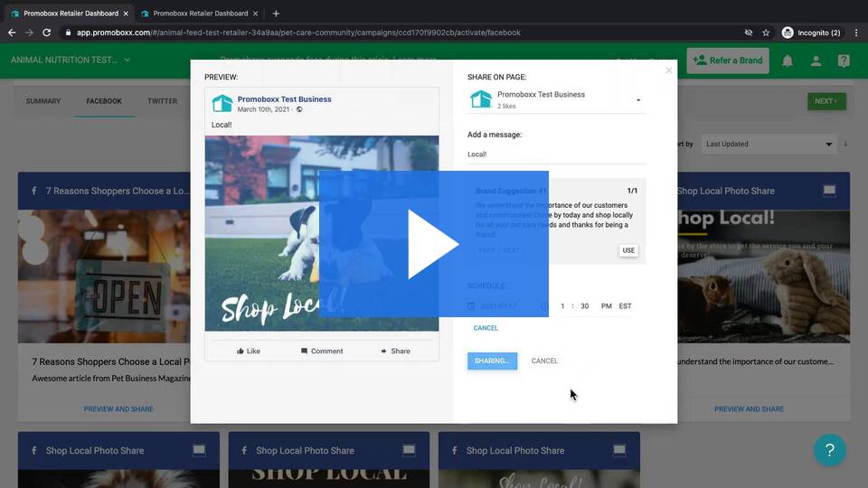Click the image icon on bottom-right card

point(618,450)
